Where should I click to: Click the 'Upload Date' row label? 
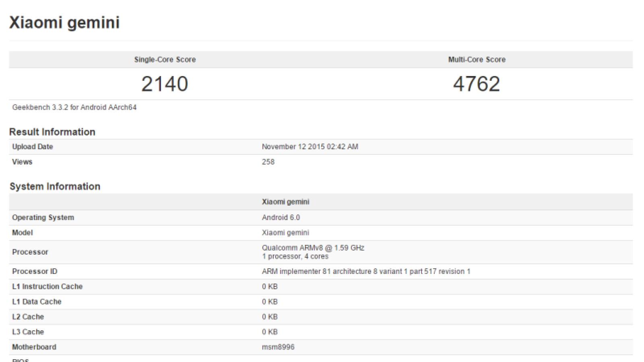[x=33, y=147]
